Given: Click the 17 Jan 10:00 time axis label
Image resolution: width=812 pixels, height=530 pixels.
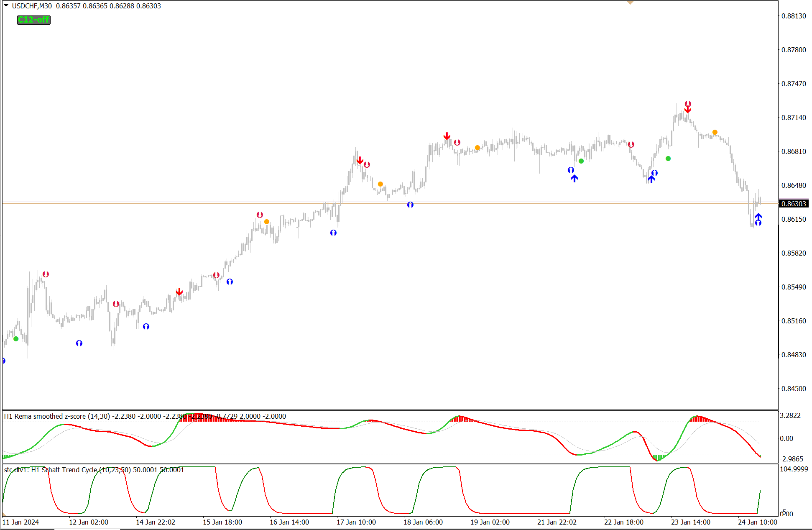Looking at the screenshot, I should (x=356, y=522).
